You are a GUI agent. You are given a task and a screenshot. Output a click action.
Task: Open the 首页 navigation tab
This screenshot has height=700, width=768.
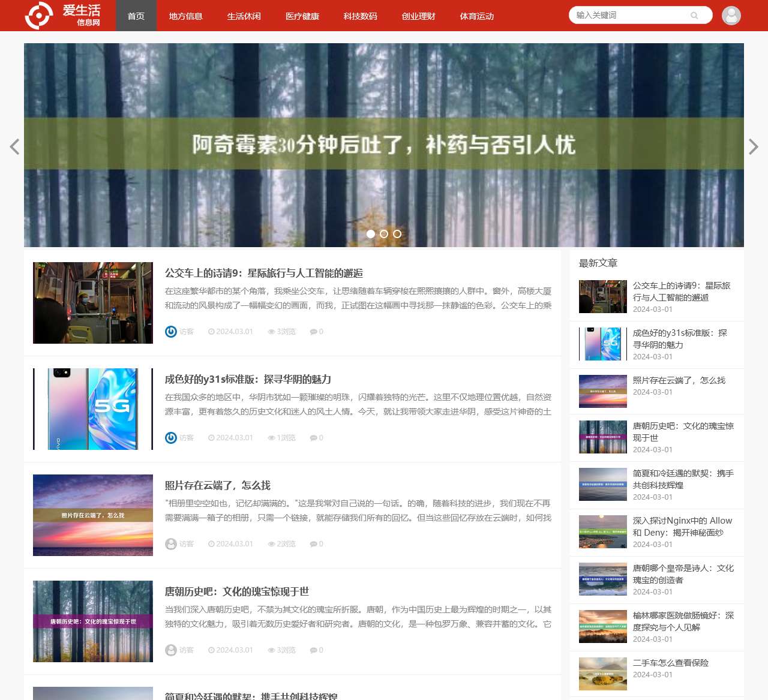pyautogui.click(x=136, y=16)
